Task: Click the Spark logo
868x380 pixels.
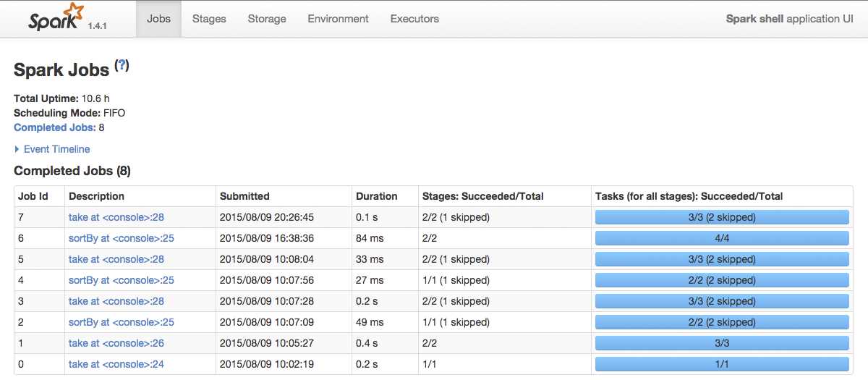Action: (x=55, y=16)
